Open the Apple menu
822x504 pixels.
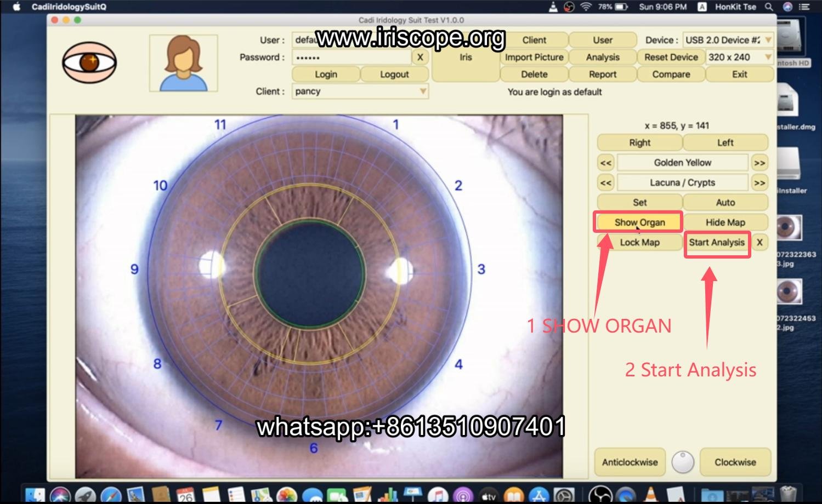[16, 7]
